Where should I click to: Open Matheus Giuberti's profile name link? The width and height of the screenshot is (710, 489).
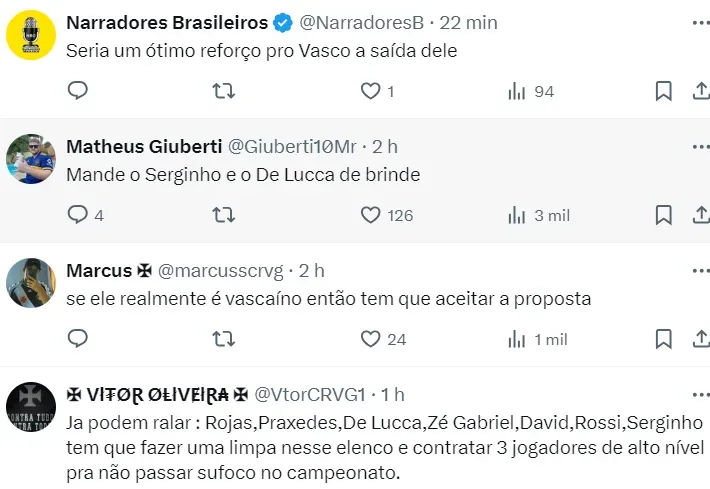coord(144,146)
